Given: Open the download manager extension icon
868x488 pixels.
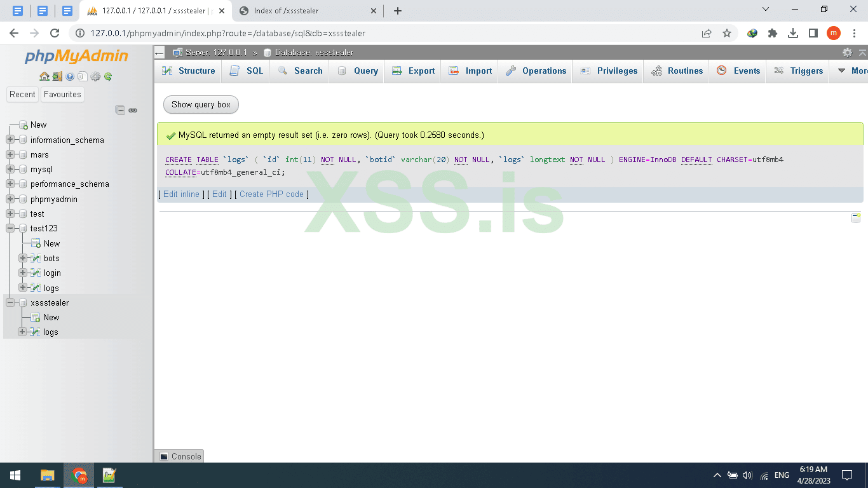Looking at the screenshot, I should click(752, 33).
